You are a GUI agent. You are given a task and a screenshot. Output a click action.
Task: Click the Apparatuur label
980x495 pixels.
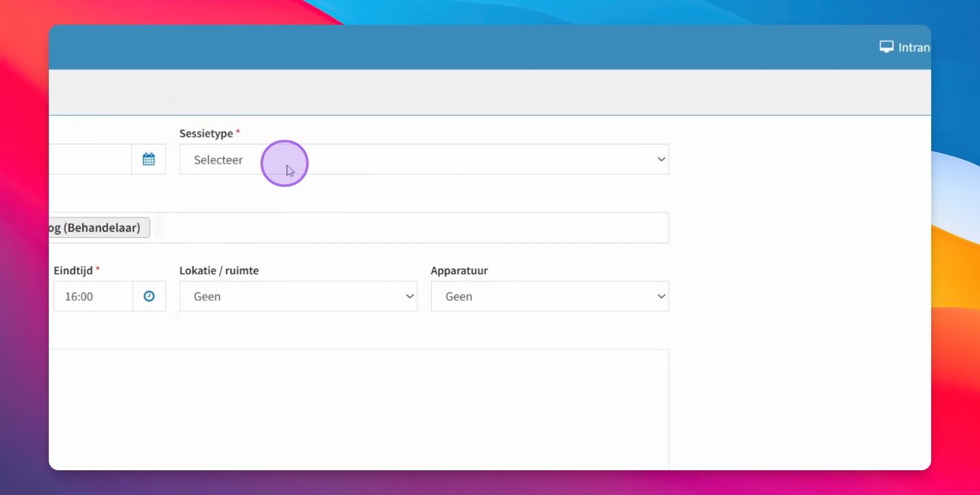[459, 271]
